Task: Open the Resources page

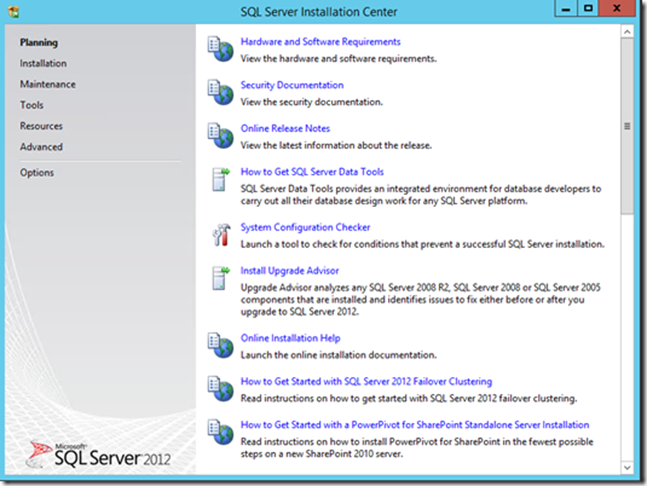Action: [41, 126]
